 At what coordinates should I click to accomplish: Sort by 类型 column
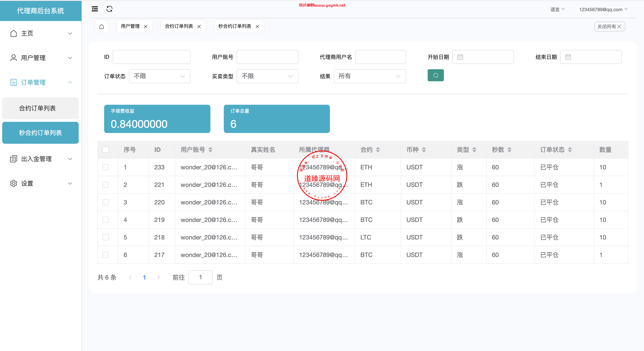tap(474, 150)
